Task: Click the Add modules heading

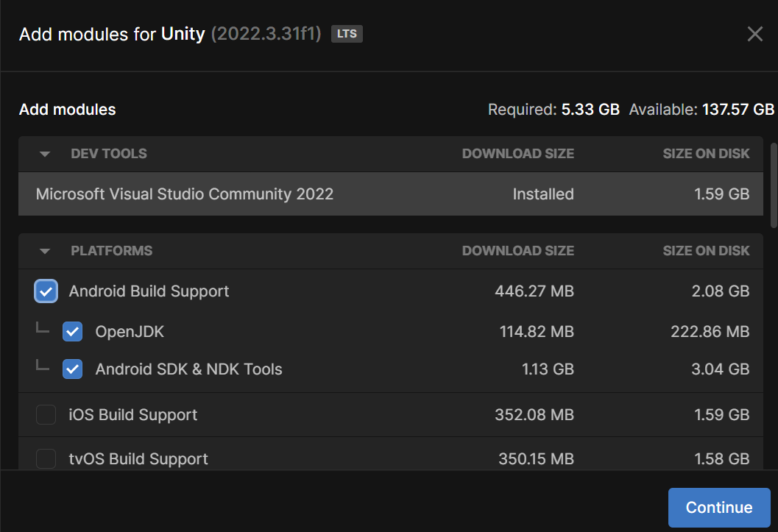Action: click(x=68, y=110)
